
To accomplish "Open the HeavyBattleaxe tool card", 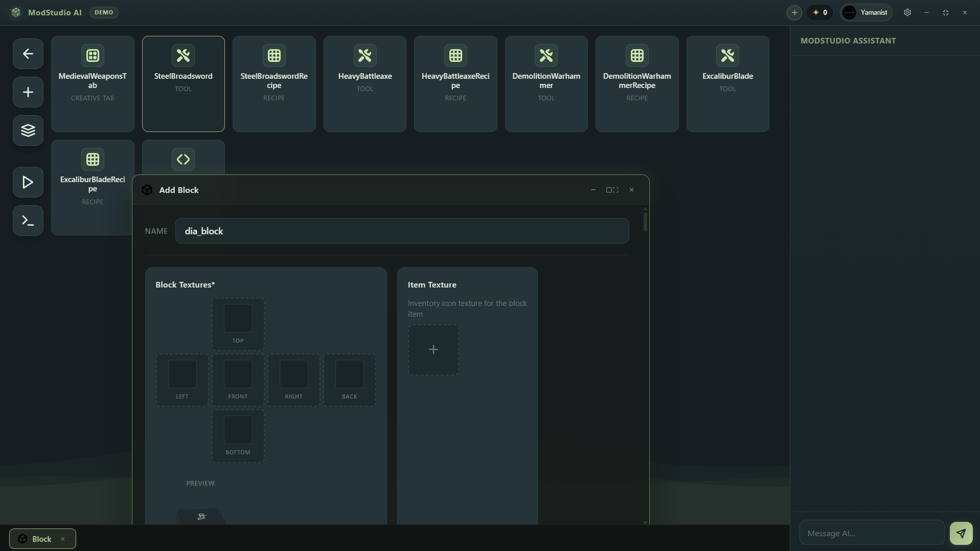I will coord(365,84).
